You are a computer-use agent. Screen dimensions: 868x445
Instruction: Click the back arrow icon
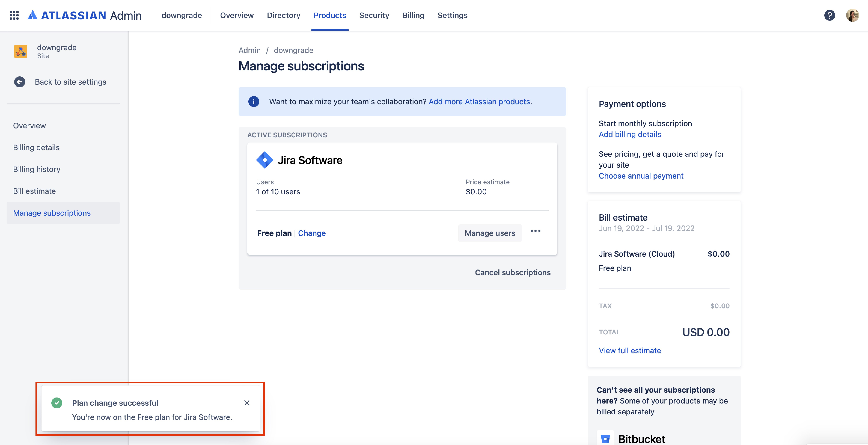click(20, 82)
